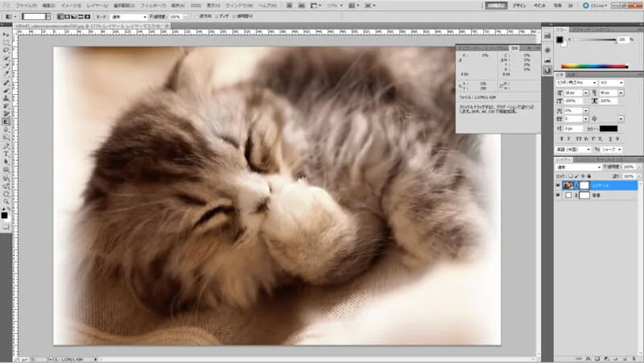This screenshot has height=363, width=644.
Task: Click add layer mask icon
Action: click(x=597, y=358)
